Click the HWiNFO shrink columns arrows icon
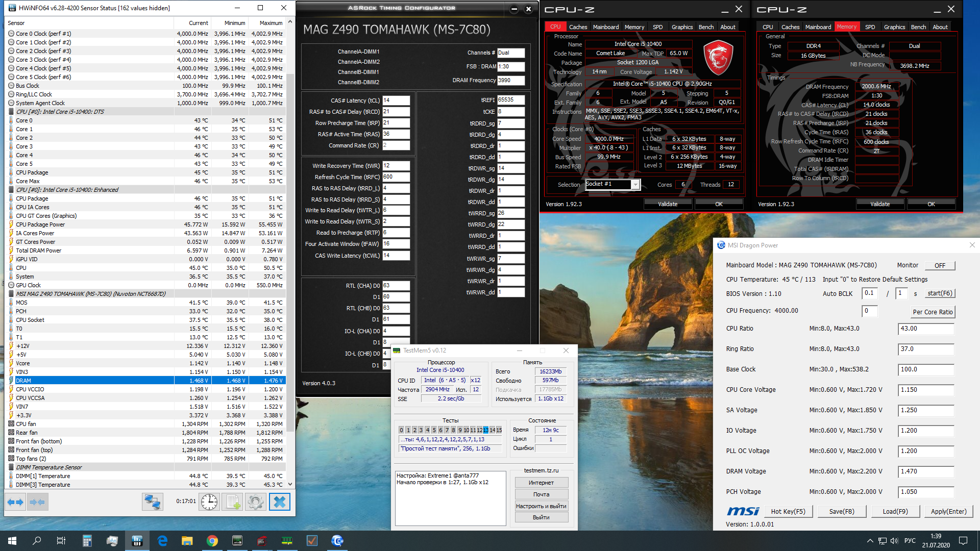Screen dimensions: 980x551 [38, 502]
